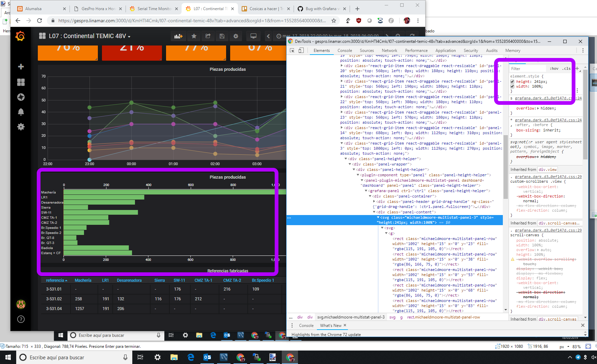Screen dimensions: 597x364
Task: Mark the dashboard as favorite with the star
Action: click(x=194, y=36)
